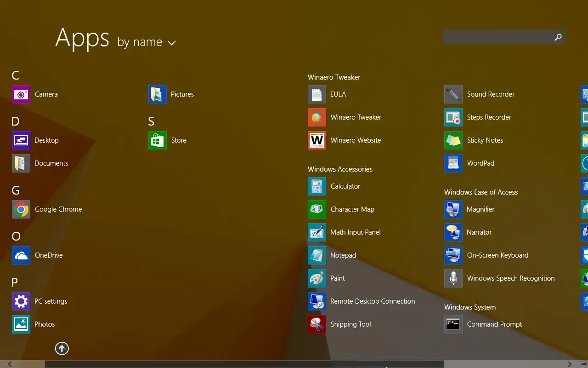
Task: Click the scrollbar right arrow
Action: tap(570, 364)
